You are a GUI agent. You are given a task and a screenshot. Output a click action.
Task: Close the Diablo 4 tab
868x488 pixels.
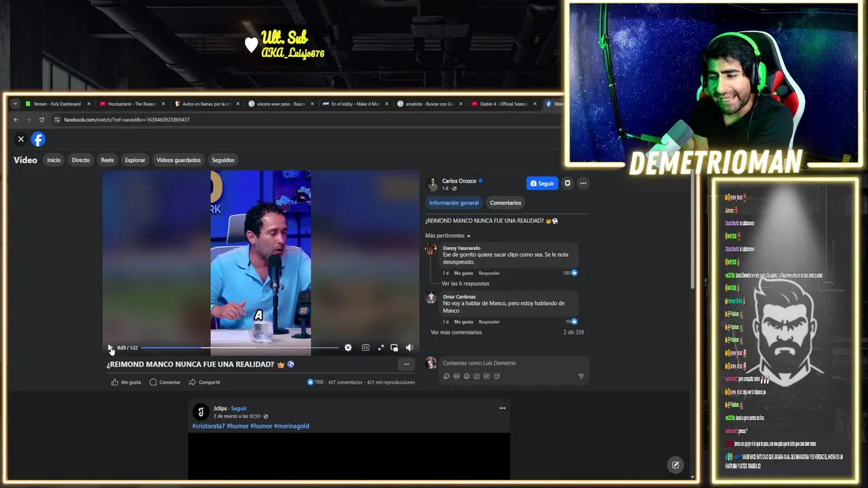pos(535,104)
